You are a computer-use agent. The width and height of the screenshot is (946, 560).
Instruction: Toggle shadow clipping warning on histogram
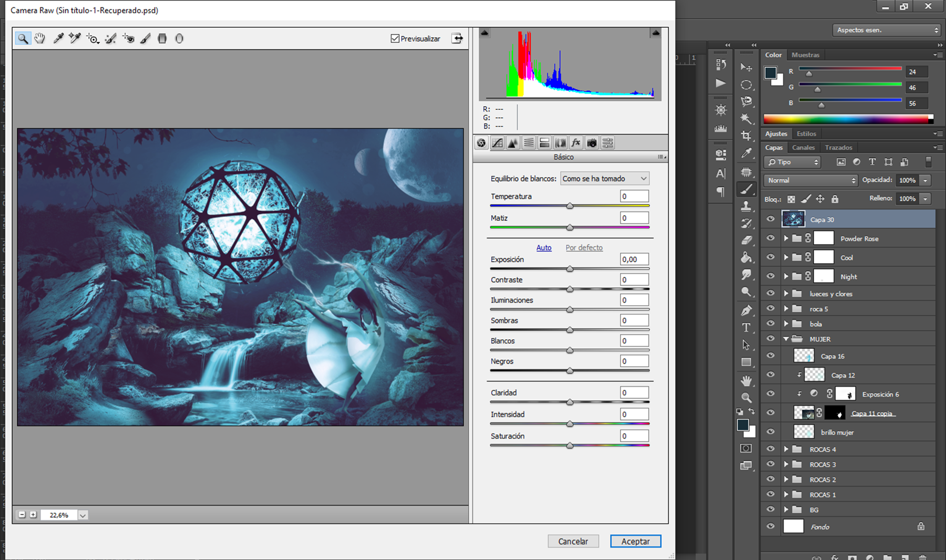click(485, 33)
